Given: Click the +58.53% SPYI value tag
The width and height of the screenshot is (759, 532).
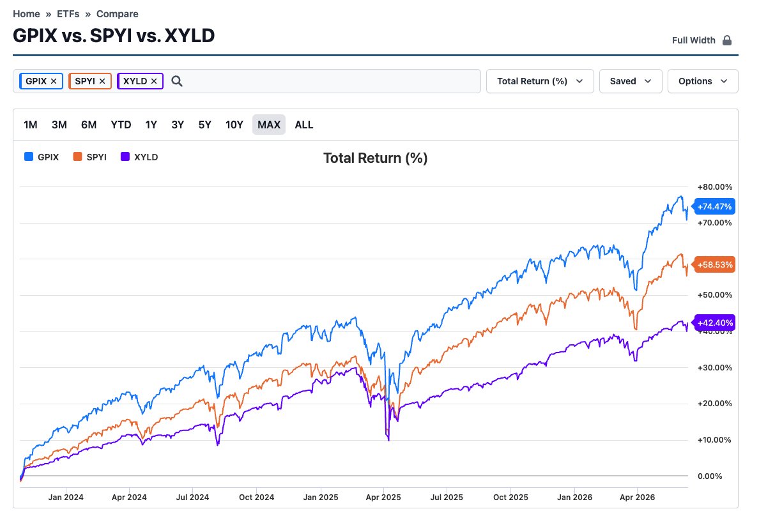Looking at the screenshot, I should tap(714, 265).
